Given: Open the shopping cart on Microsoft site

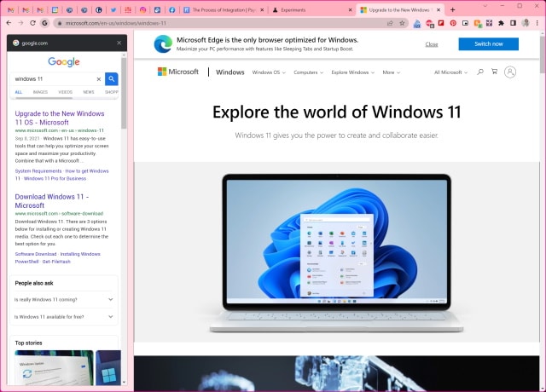Looking at the screenshot, I should (x=494, y=72).
